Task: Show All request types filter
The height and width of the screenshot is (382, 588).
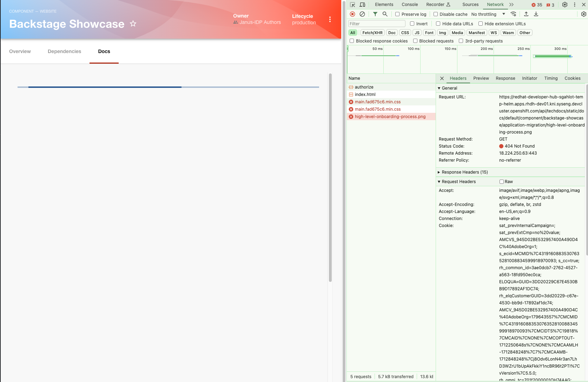Action: pyautogui.click(x=353, y=33)
